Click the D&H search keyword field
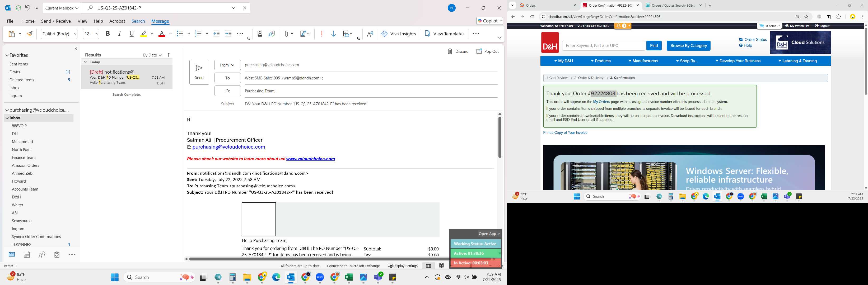Screen dimensions: 868x285 (x=603, y=45)
